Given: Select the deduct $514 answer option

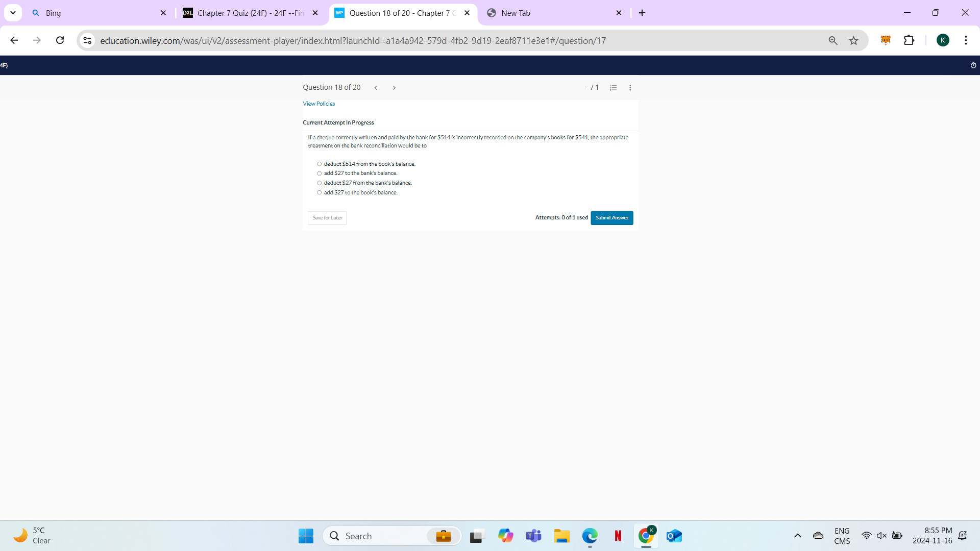Looking at the screenshot, I should pyautogui.click(x=320, y=164).
